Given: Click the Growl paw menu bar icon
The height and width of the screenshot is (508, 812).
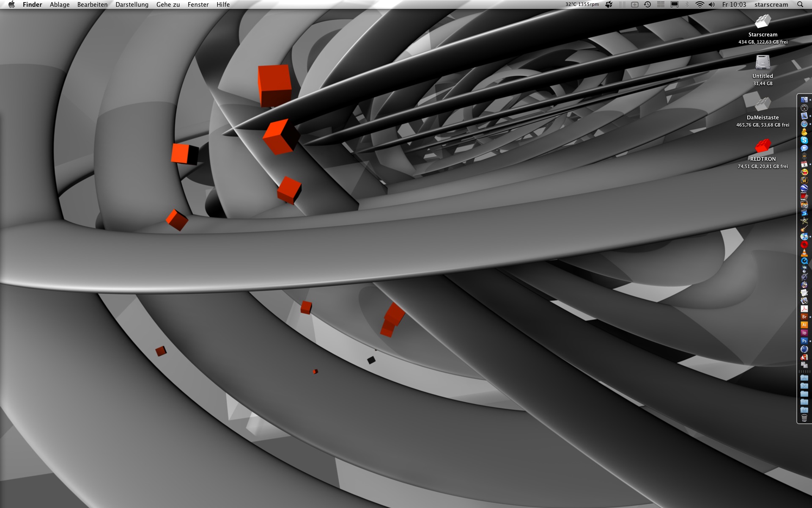Looking at the screenshot, I should click(x=609, y=5).
